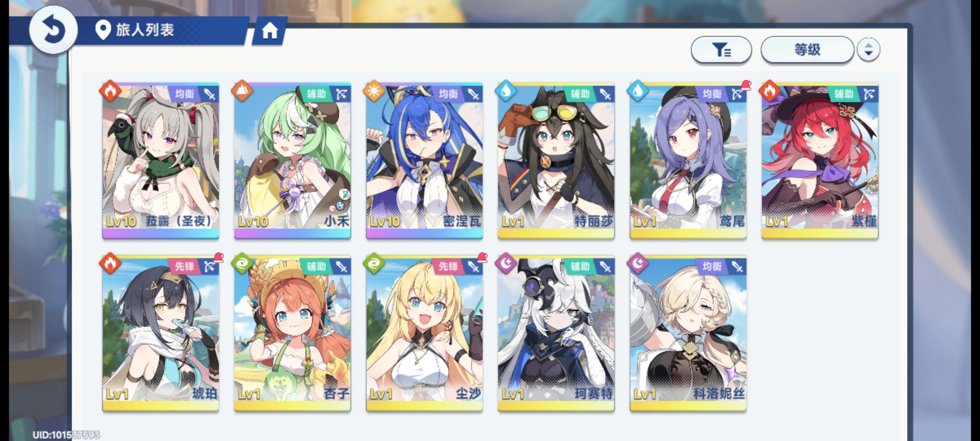
Task: Select 小禾 character card
Action: point(292,161)
